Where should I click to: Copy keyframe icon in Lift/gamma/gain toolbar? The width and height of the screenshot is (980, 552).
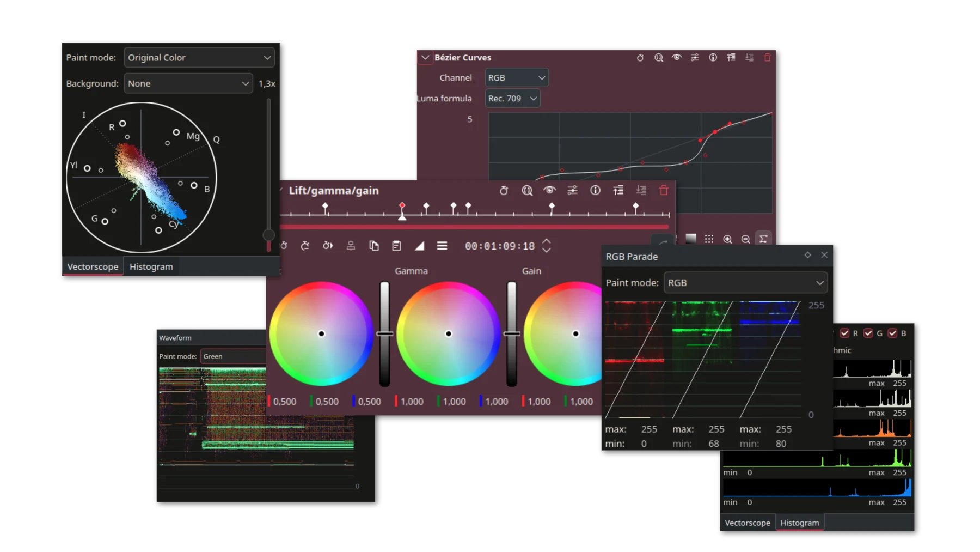(x=373, y=246)
